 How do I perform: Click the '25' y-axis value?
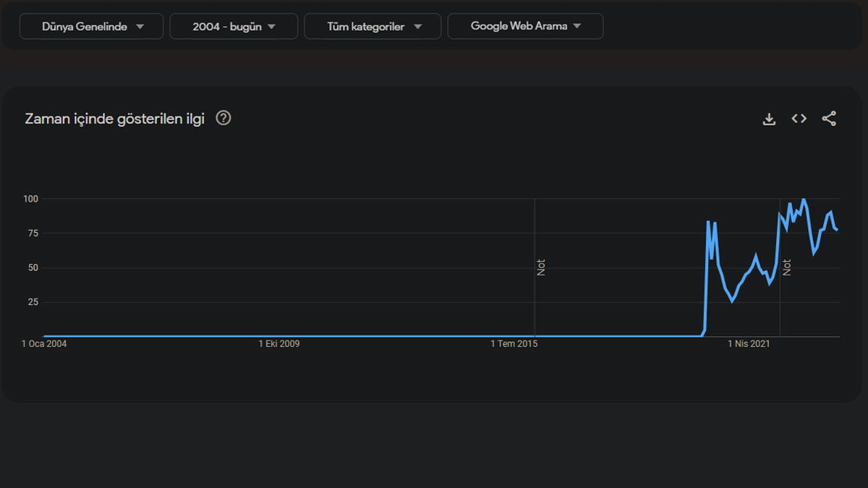pos(33,302)
